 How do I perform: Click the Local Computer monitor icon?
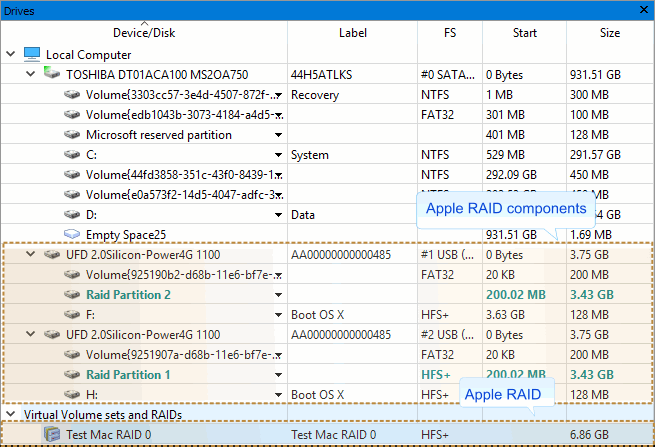pyautogui.click(x=32, y=54)
